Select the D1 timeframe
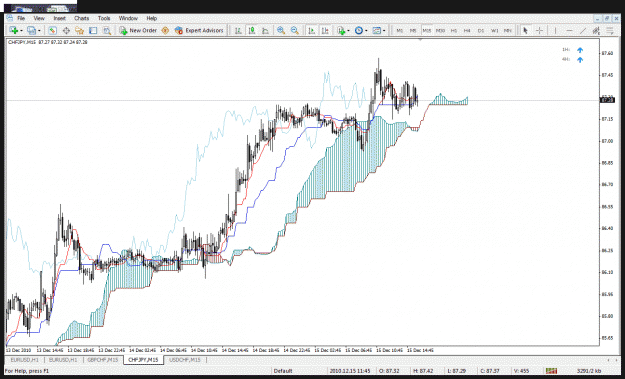The height and width of the screenshot is (379, 625). (x=481, y=31)
